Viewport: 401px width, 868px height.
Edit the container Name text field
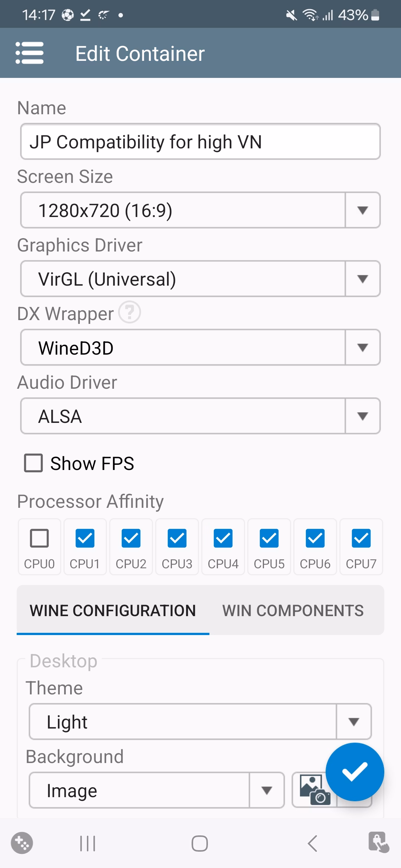pos(200,142)
